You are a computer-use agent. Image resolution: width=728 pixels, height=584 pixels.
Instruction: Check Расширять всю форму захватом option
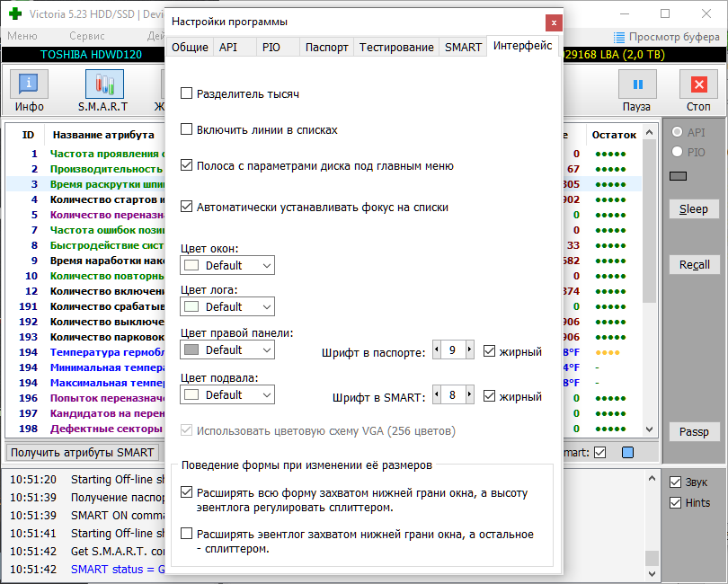point(186,492)
